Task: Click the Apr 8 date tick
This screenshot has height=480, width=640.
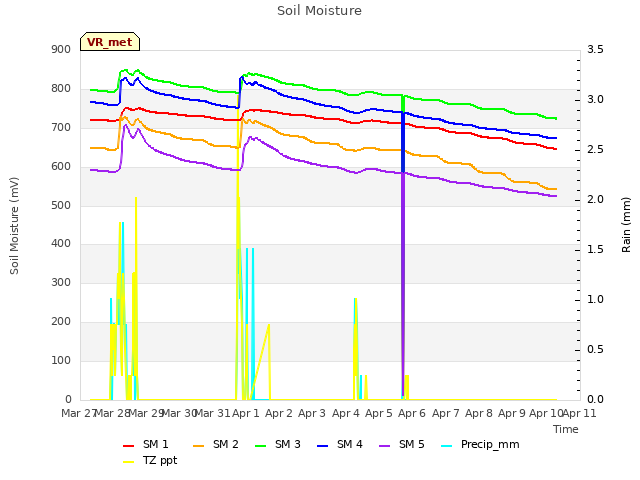Action: [479, 413]
